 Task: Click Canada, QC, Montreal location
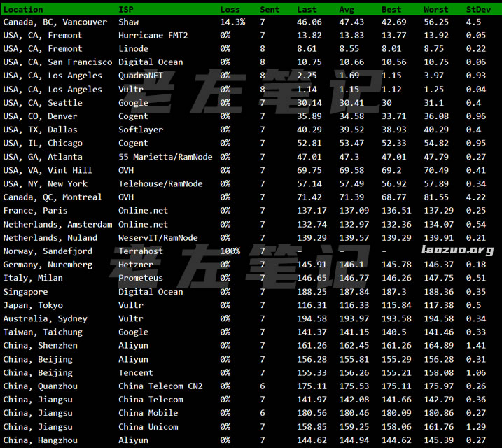53,197
